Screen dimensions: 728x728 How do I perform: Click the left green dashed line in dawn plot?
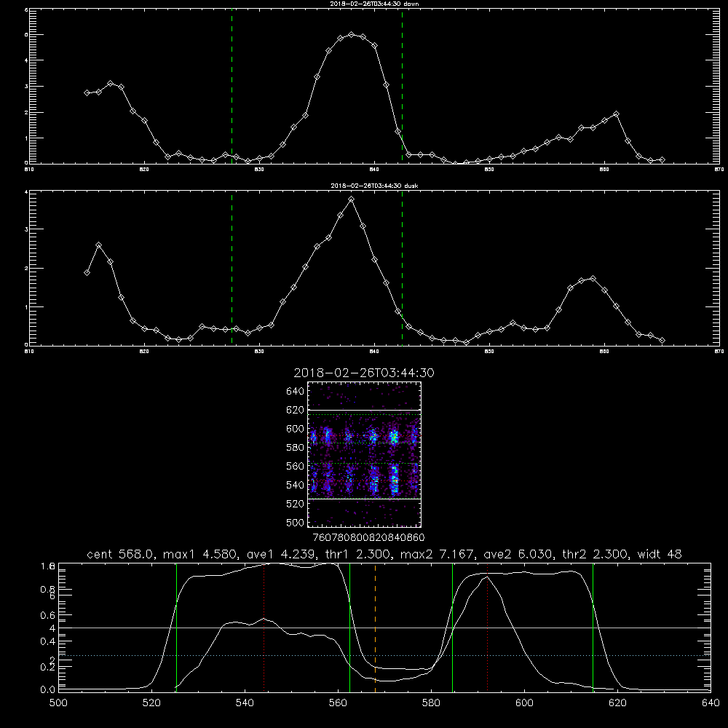[x=232, y=86]
